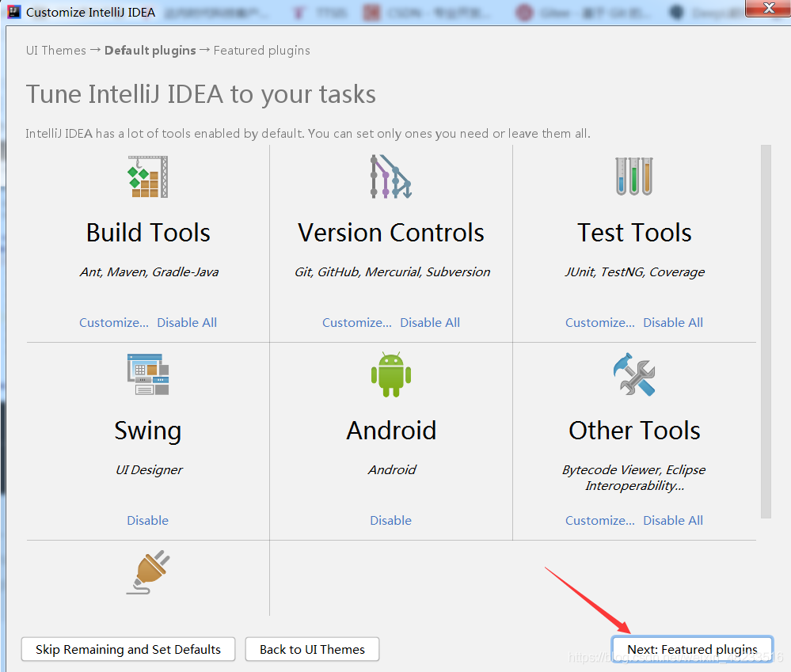Click the IntelliJ IDEA logo in title bar
This screenshot has width=791, height=672.
click(13, 11)
